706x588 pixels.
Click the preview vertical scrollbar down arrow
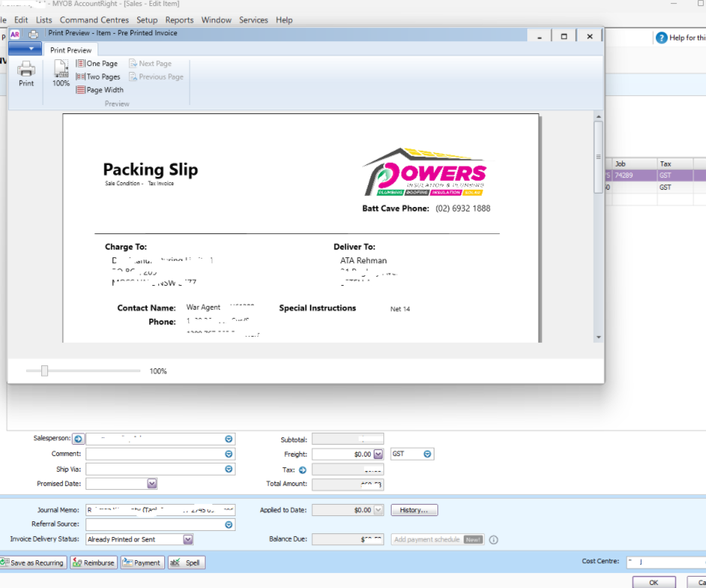599,337
